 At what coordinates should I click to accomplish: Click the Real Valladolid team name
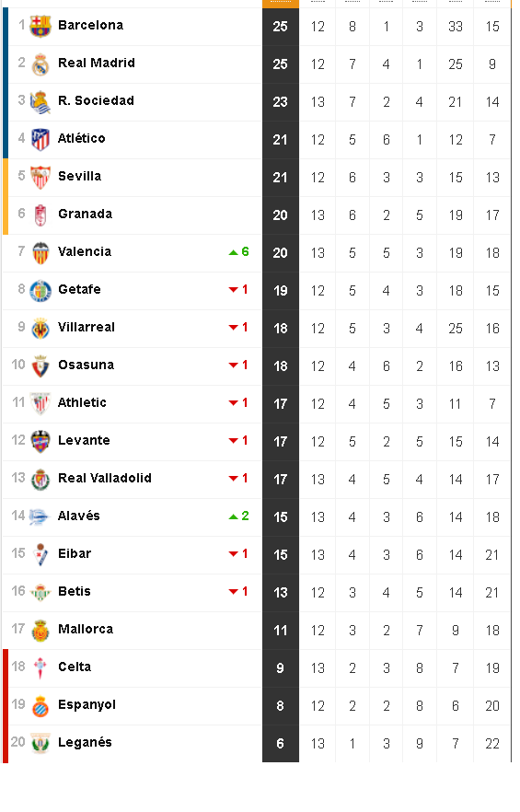[105, 478]
